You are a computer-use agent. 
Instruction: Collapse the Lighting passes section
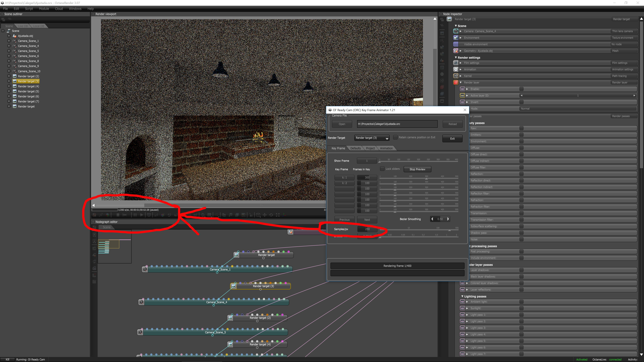tap(462, 296)
